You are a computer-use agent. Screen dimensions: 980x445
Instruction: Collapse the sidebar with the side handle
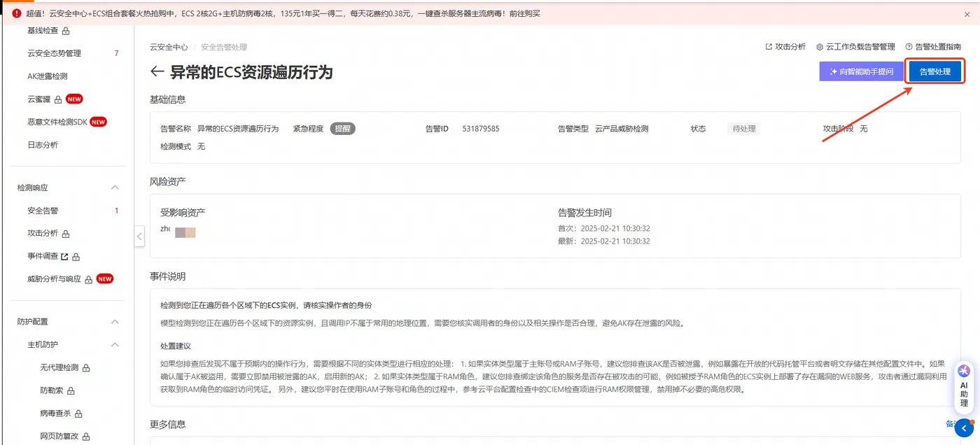tap(139, 236)
